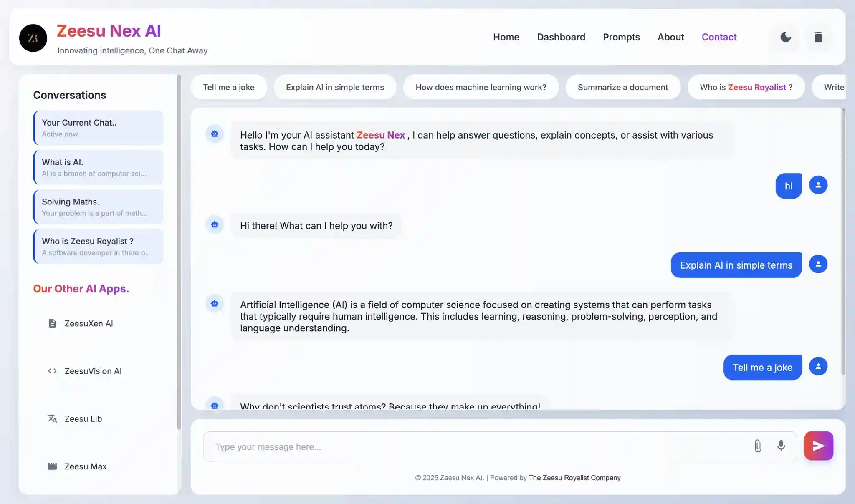Select the 'Tell me a joke' prompt chip
855x504 pixels.
coord(229,87)
